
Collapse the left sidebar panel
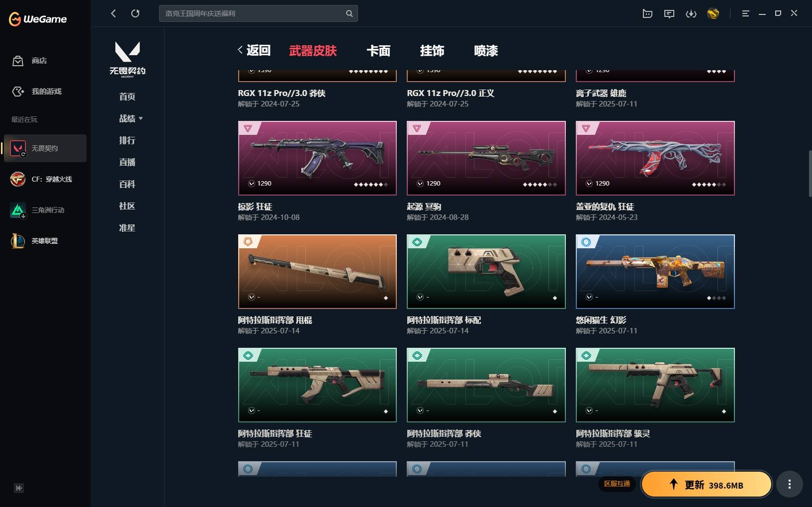point(19,488)
